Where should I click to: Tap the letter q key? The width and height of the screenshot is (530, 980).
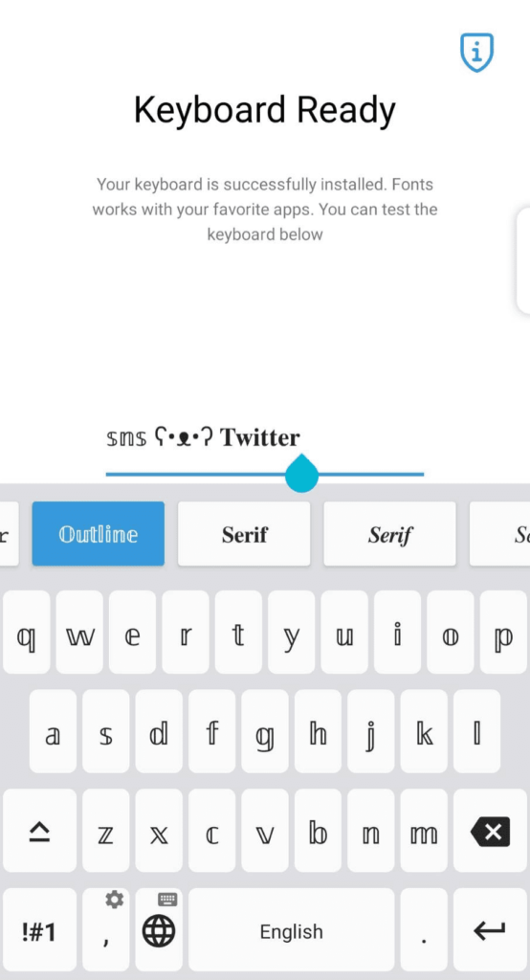tap(26, 632)
